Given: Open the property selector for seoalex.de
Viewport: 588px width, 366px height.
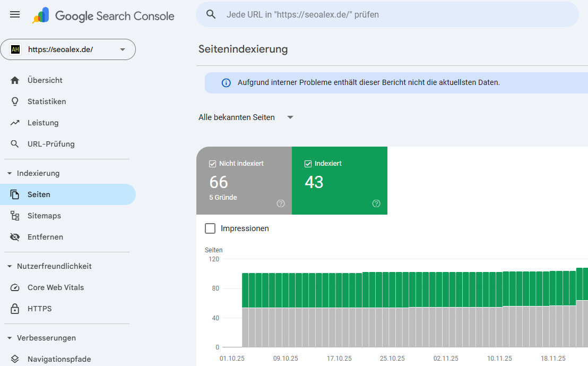Looking at the screenshot, I should click(68, 49).
